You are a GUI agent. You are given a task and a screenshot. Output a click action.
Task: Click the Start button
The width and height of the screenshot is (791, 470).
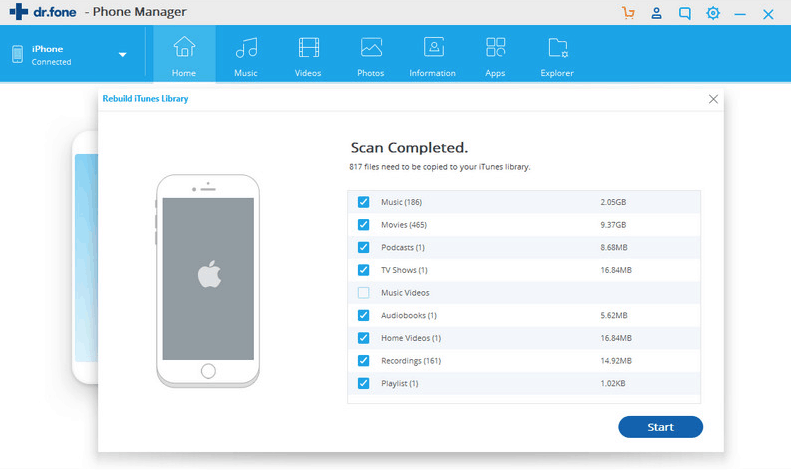[x=660, y=427]
